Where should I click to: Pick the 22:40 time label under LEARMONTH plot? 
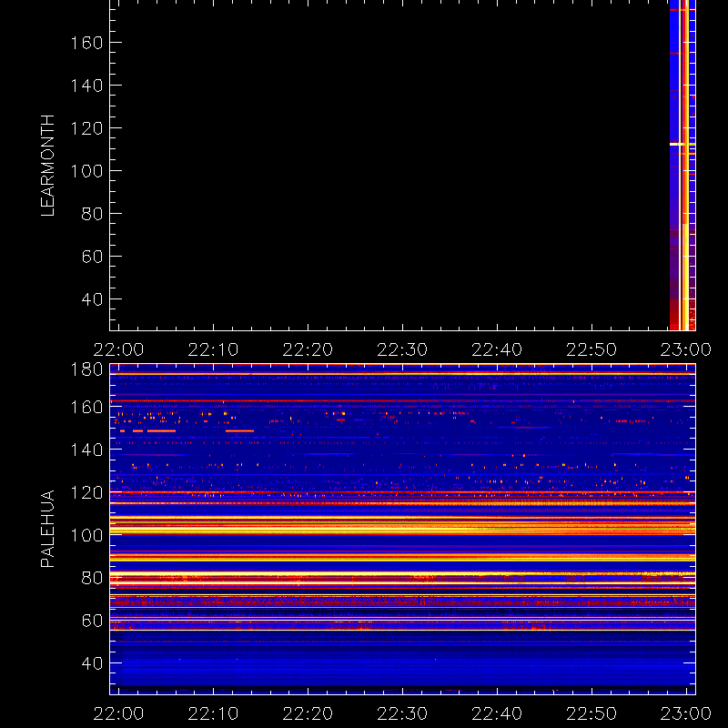tap(497, 349)
